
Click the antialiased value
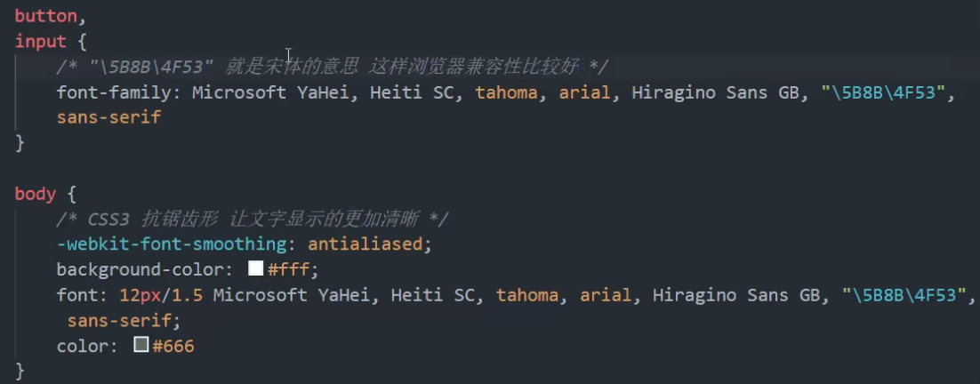[365, 244]
